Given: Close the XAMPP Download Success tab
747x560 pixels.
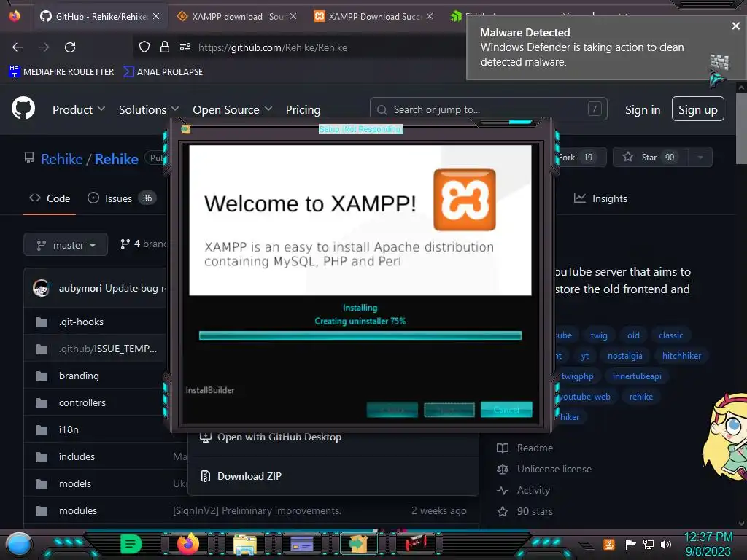Looking at the screenshot, I should (x=430, y=16).
